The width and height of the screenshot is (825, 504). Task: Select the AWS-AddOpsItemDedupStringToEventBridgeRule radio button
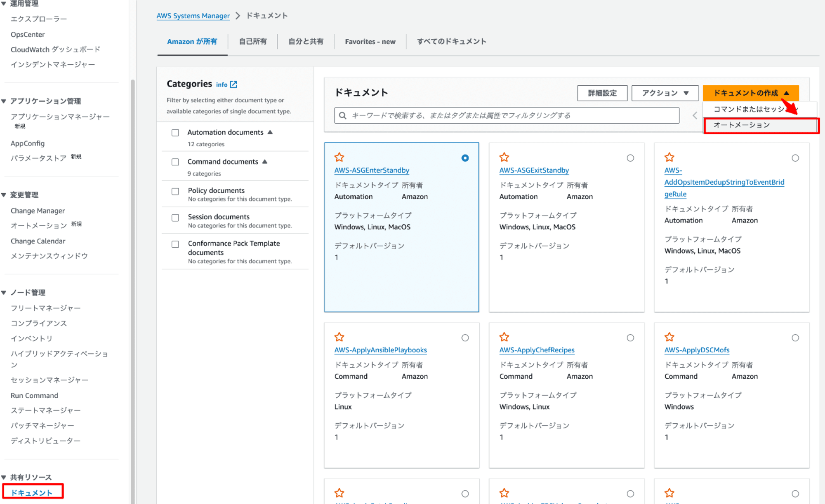795,158
